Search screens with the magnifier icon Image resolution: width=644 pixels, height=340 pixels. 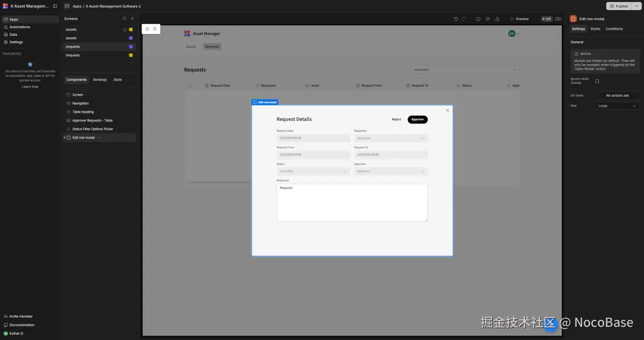pyautogui.click(x=125, y=19)
